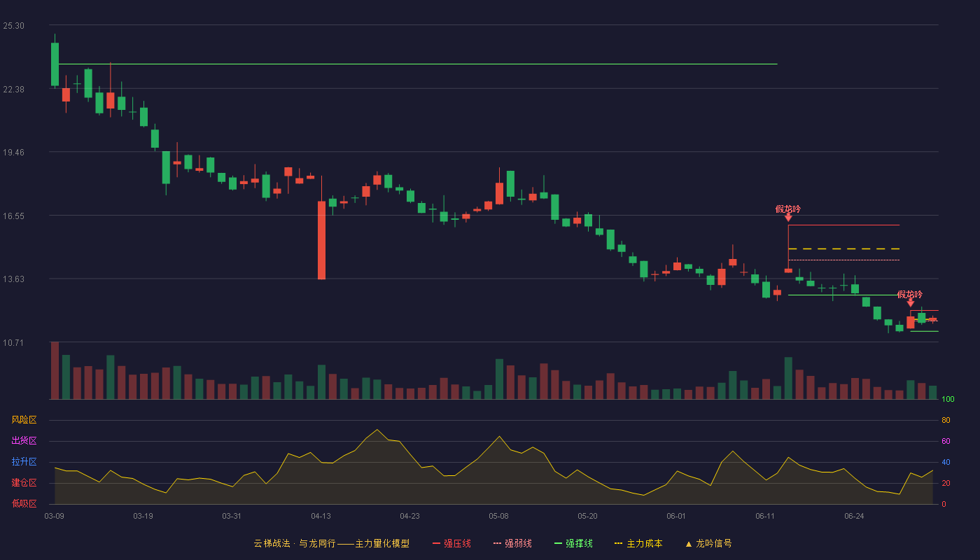Click the 05-08 date label
Image resolution: width=980 pixels, height=560 pixels.
coord(498,516)
